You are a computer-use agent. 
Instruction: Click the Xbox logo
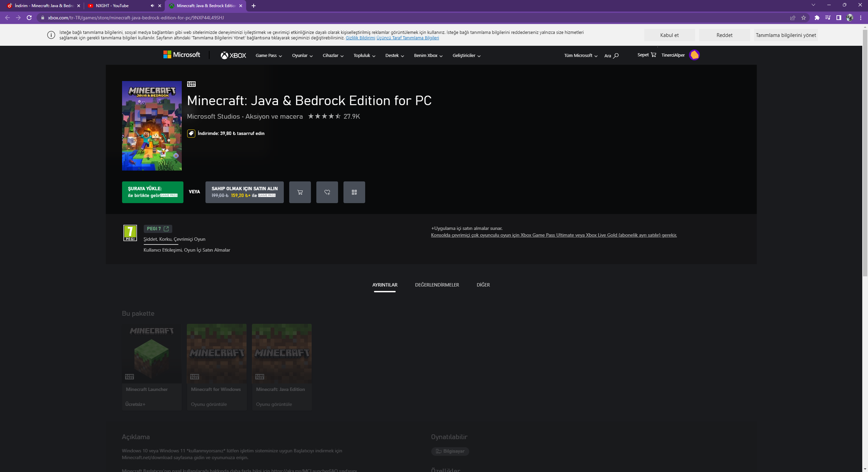click(x=233, y=55)
